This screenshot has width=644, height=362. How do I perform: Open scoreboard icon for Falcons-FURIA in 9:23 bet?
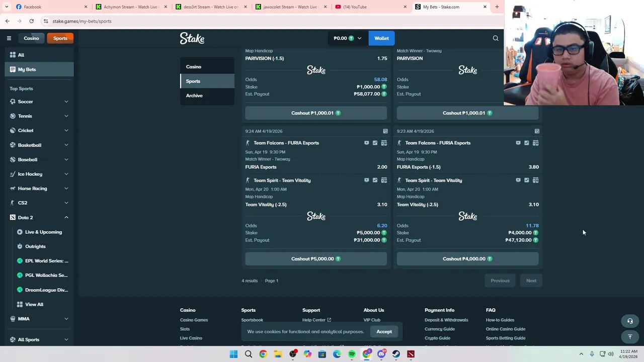(535, 143)
